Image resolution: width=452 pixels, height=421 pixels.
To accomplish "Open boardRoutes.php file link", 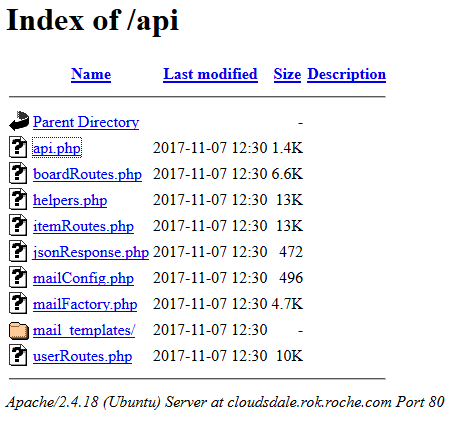I will (x=87, y=174).
